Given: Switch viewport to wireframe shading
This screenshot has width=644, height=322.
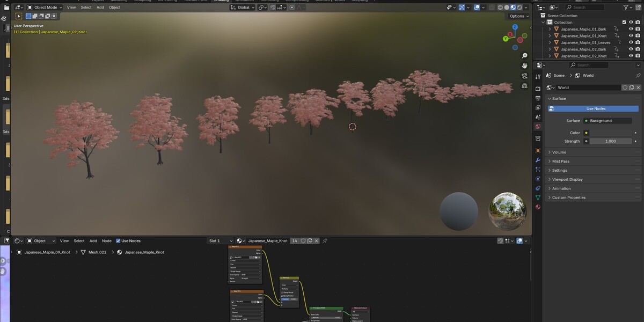Looking at the screenshot, I should (500, 8).
